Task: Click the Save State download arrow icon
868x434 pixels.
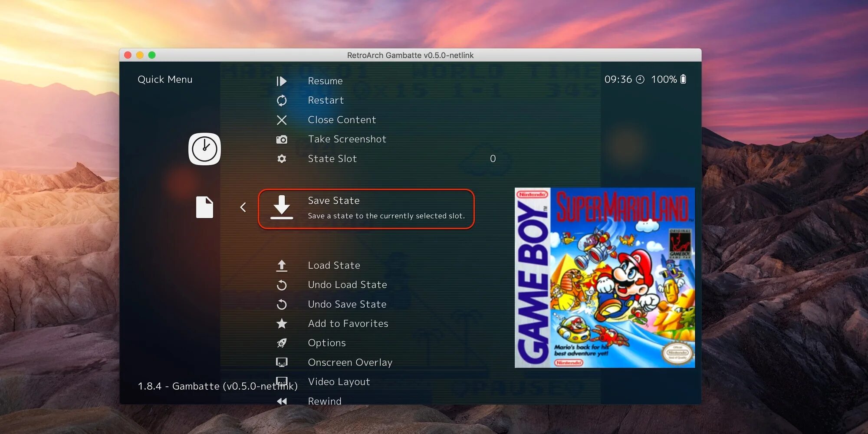Action: [x=282, y=207]
